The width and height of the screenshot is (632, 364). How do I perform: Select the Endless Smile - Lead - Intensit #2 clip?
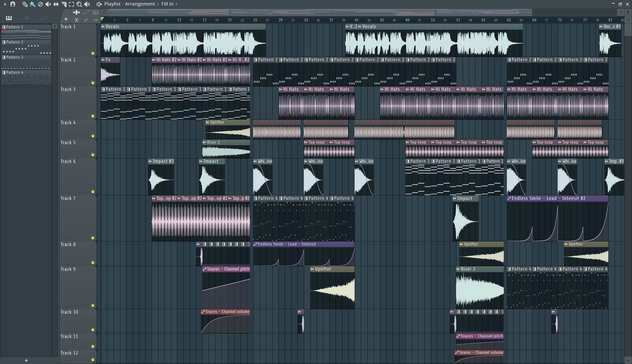click(x=557, y=218)
